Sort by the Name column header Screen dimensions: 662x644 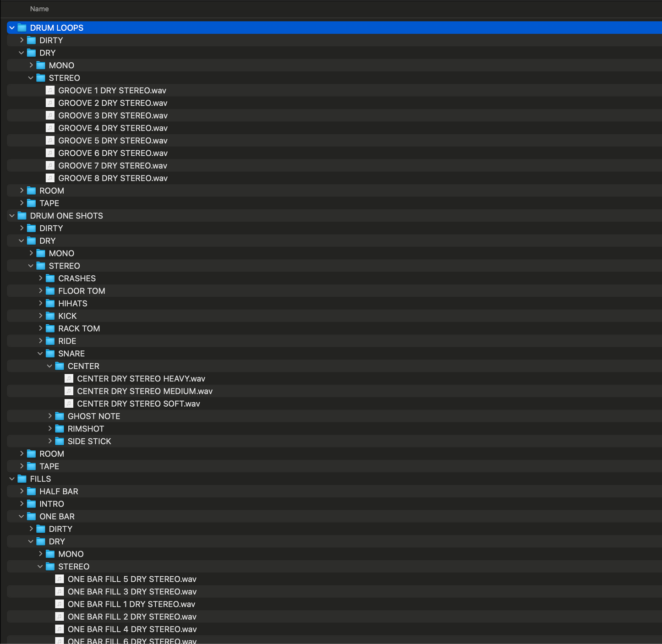pos(39,9)
